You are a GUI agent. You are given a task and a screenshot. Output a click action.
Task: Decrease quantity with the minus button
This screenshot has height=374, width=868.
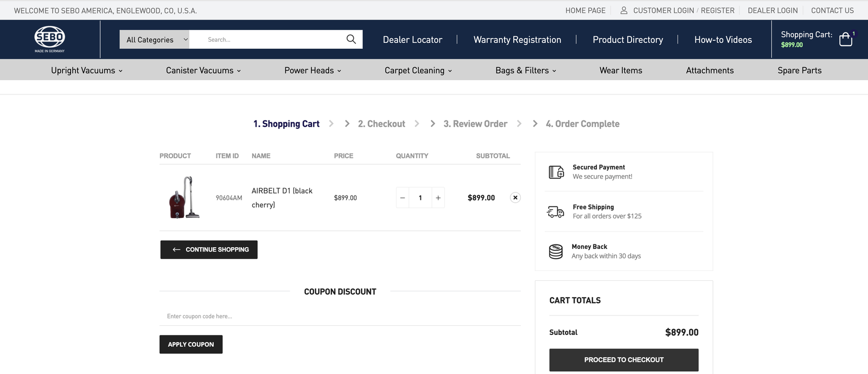coord(403,198)
